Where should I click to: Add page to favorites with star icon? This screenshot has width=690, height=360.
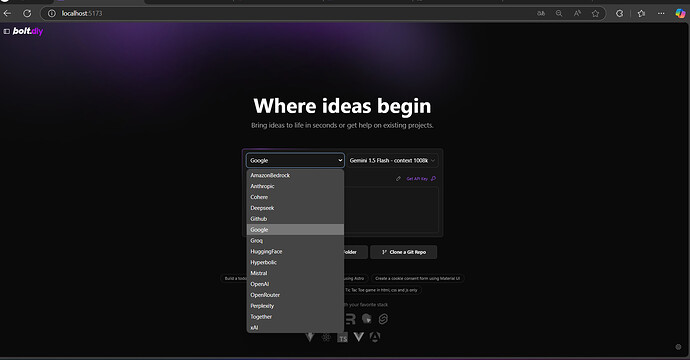click(x=595, y=14)
